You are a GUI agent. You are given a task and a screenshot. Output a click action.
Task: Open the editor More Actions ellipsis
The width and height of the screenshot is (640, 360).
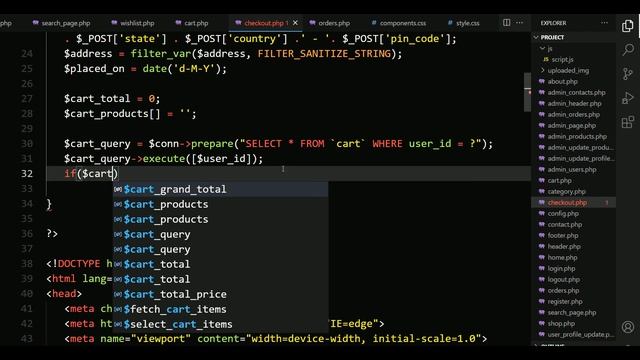519,23
